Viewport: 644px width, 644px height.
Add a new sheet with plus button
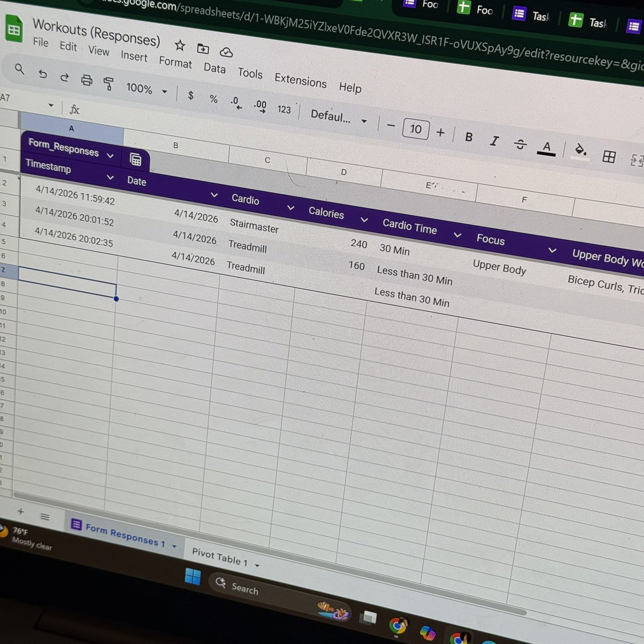pos(21,511)
